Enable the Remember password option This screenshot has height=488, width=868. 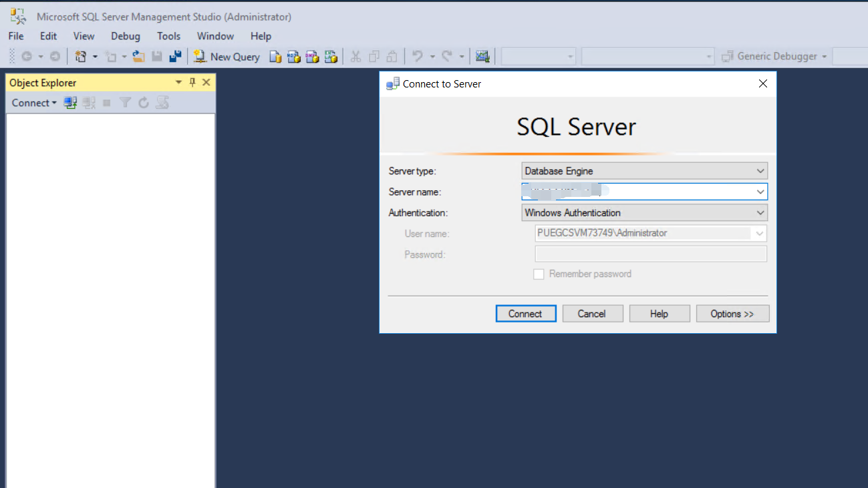point(539,274)
